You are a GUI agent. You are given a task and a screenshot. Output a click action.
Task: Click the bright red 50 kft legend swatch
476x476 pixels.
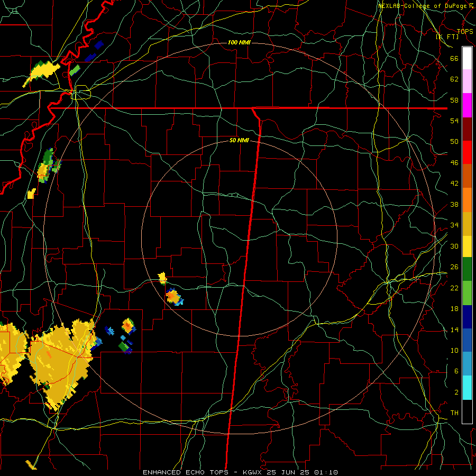click(x=467, y=152)
